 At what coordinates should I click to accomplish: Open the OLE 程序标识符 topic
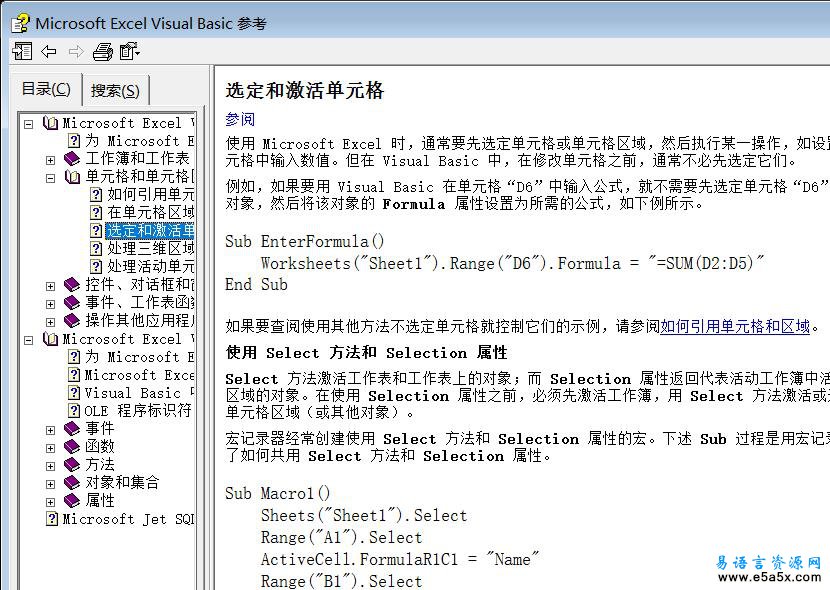coord(138,411)
